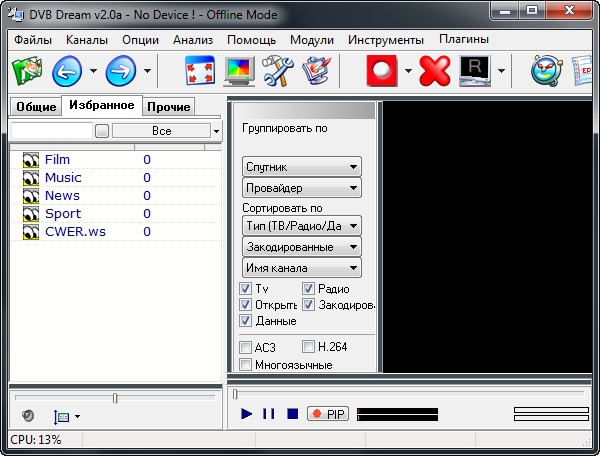
Task: Click the colorful monitor toolbar icon
Action: [238, 71]
